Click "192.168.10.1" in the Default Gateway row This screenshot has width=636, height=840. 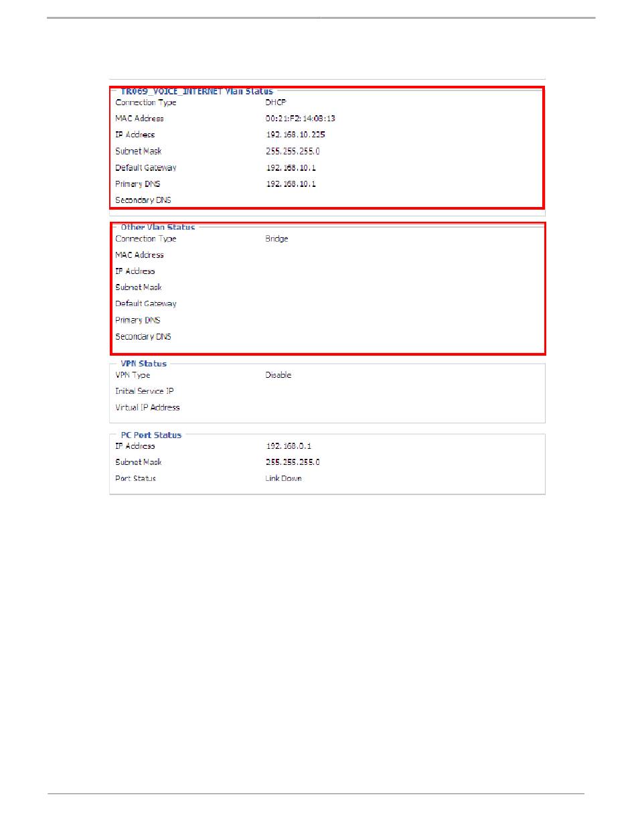point(291,167)
